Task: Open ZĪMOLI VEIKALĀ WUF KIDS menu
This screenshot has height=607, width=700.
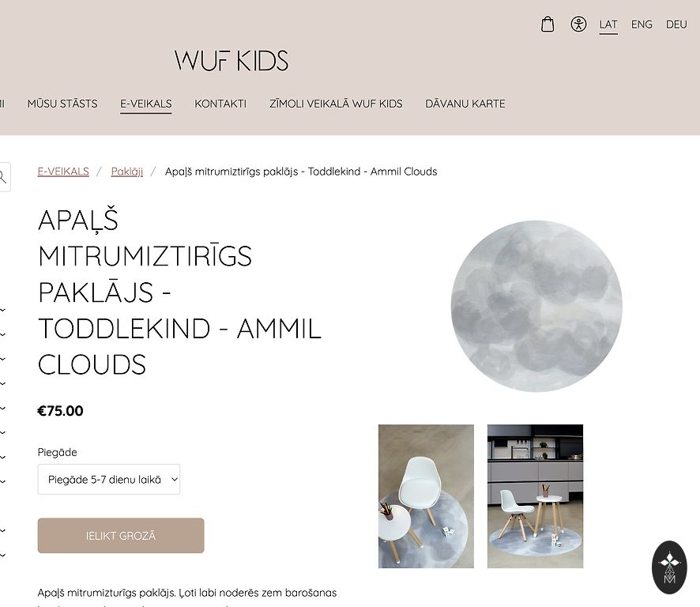Action: [336, 104]
